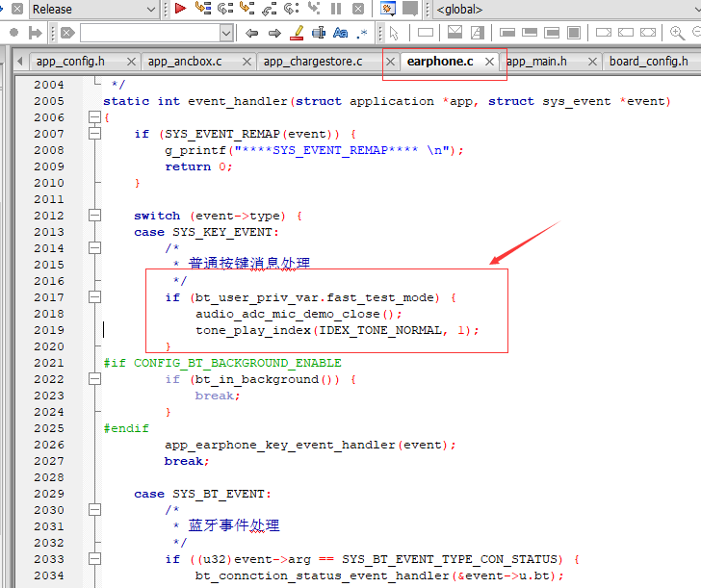Click app_earphone_key_event_handler on line 2026
This screenshot has height=588, width=701.
click(279, 445)
